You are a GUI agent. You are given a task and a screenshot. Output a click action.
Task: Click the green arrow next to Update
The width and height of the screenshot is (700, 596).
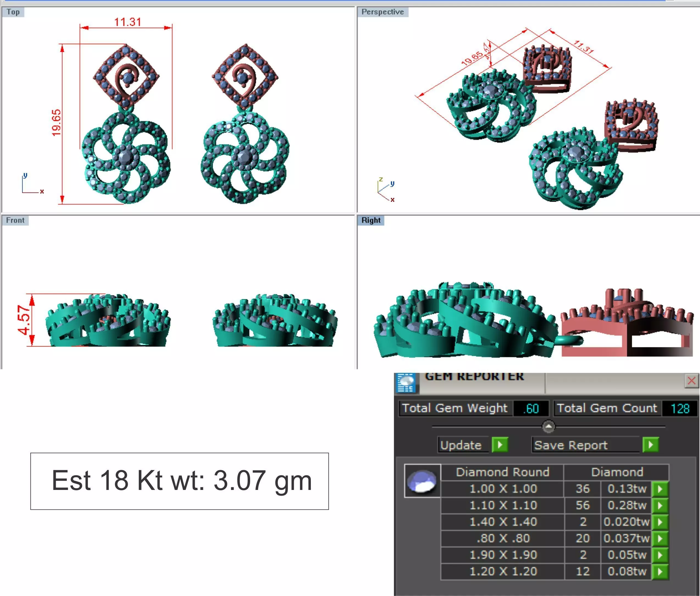click(500, 444)
